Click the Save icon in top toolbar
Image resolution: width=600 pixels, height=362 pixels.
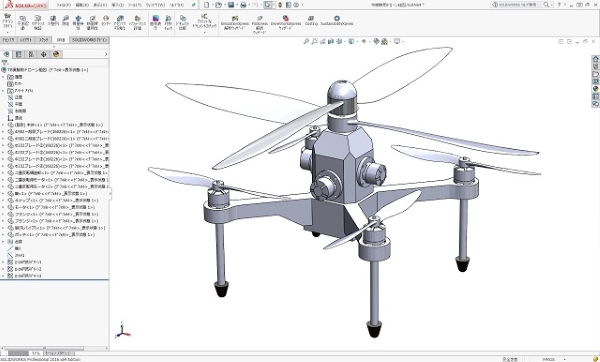point(231,5)
